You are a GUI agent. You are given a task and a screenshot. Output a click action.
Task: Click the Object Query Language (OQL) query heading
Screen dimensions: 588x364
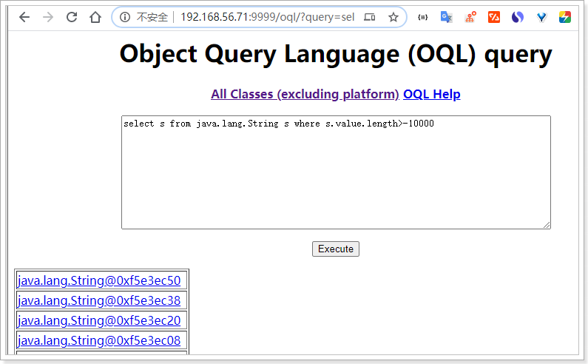(x=336, y=54)
